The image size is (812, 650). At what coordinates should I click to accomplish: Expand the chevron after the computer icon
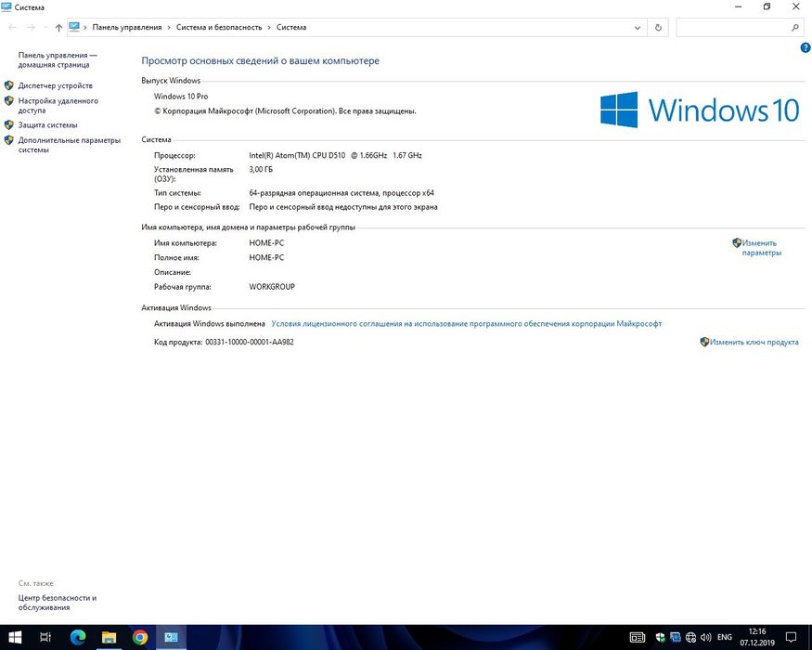coord(85,28)
